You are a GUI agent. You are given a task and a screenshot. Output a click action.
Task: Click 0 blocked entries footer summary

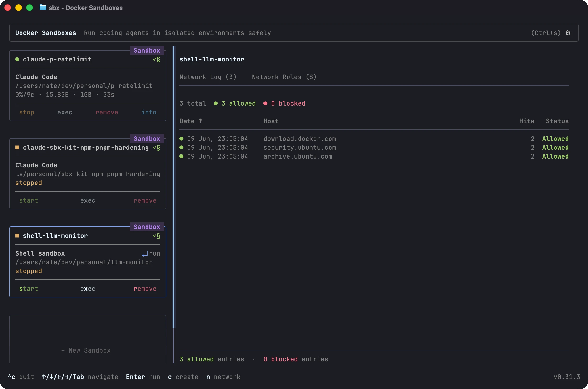point(296,359)
